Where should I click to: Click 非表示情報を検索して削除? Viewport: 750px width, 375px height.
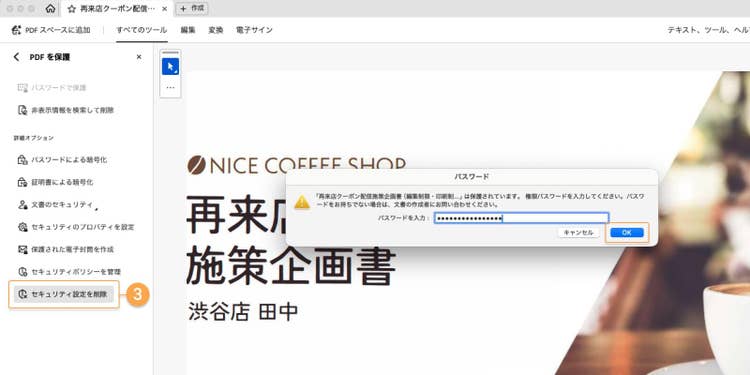coord(66,110)
